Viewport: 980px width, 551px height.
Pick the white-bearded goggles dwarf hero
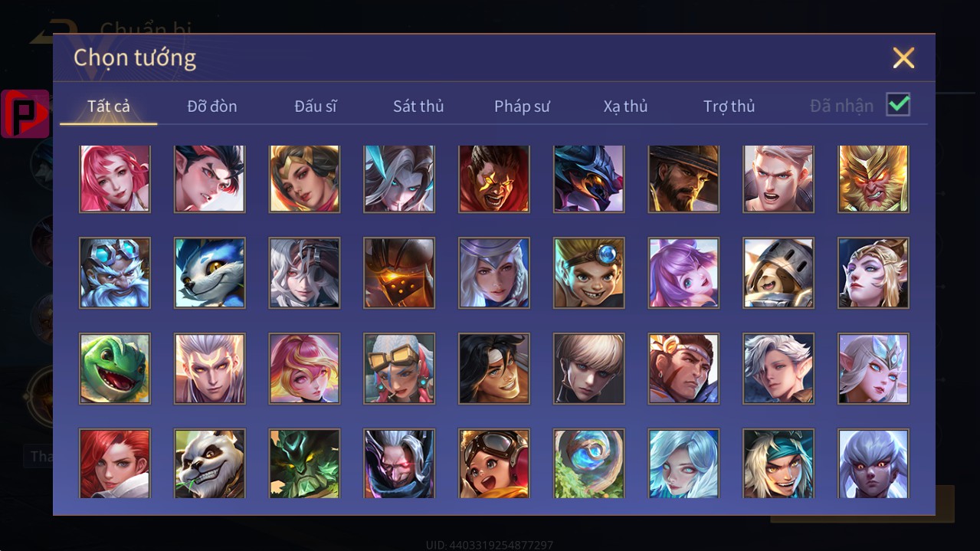pos(115,273)
